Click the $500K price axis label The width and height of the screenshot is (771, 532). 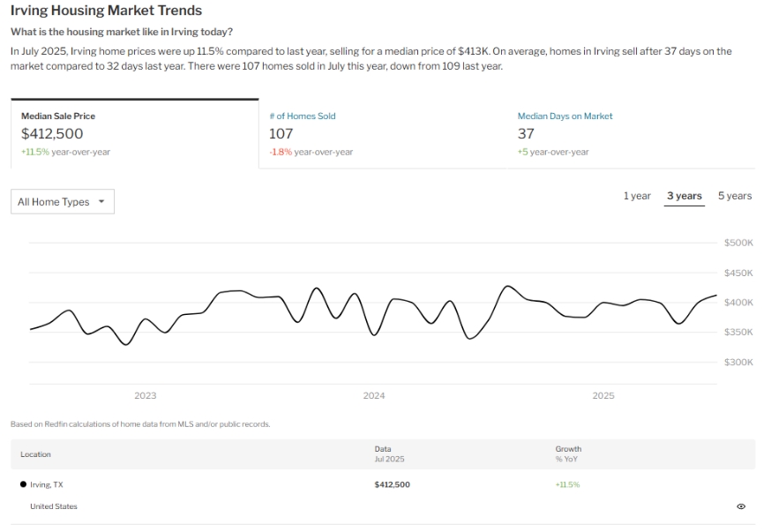click(738, 243)
